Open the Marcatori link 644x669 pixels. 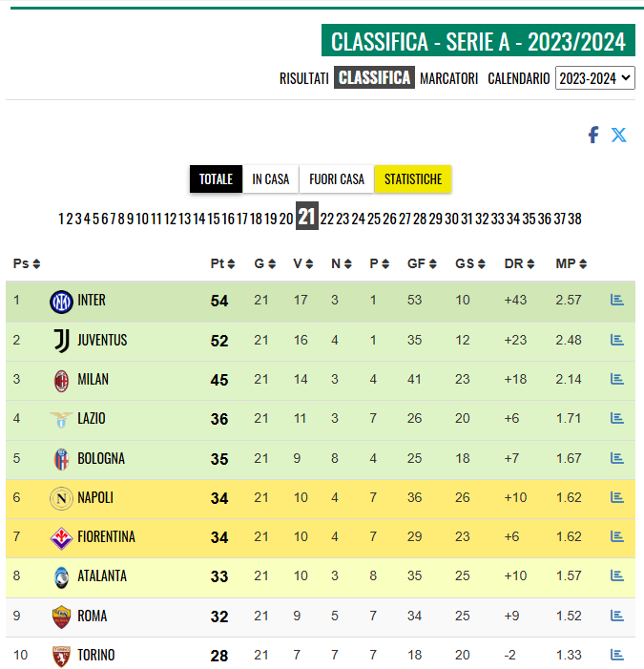(448, 78)
